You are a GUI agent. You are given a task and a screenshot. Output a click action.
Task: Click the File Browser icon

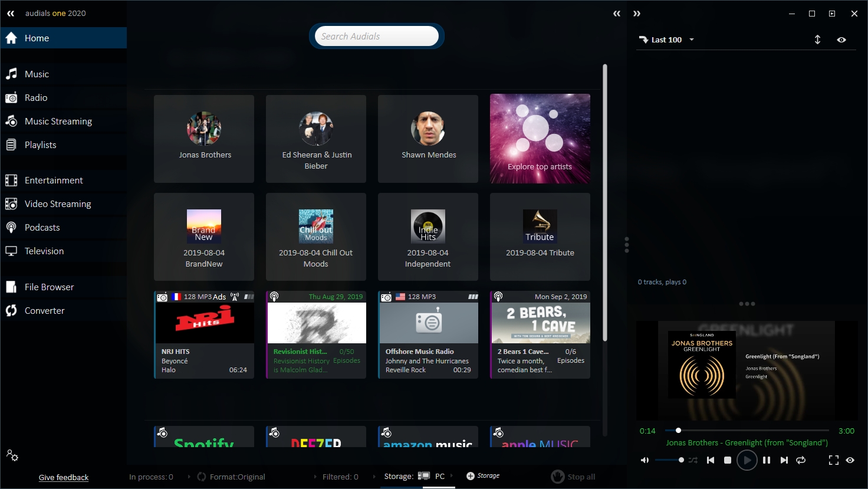tap(11, 287)
